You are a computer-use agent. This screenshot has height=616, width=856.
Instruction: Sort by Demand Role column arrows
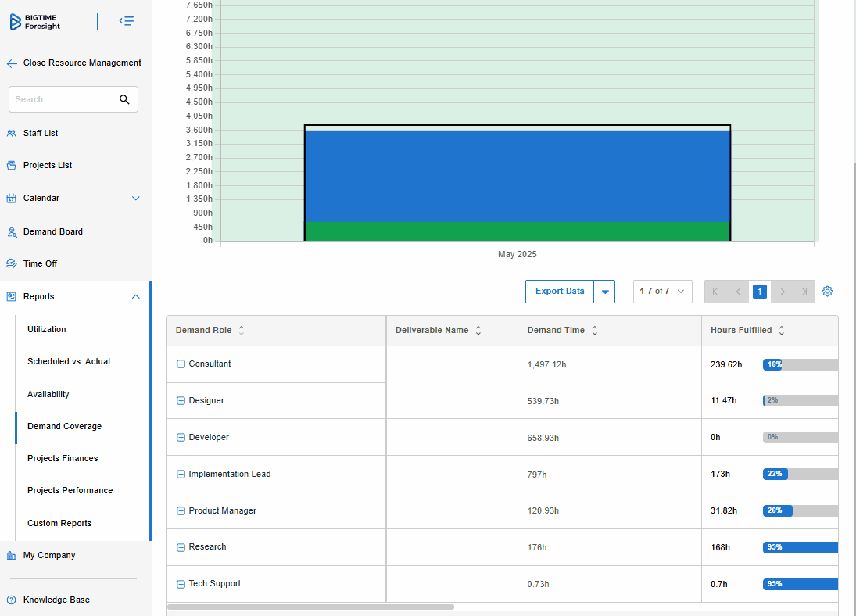pyautogui.click(x=242, y=330)
